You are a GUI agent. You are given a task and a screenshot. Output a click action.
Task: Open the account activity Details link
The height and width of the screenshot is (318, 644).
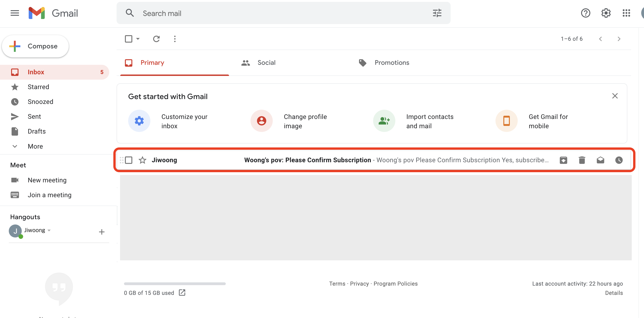(x=614, y=293)
